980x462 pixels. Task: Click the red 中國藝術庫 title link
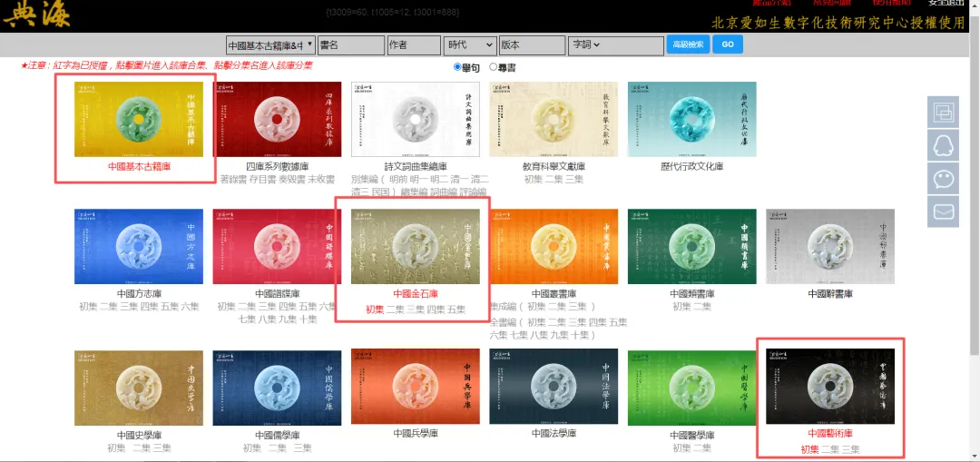pyautogui.click(x=830, y=433)
